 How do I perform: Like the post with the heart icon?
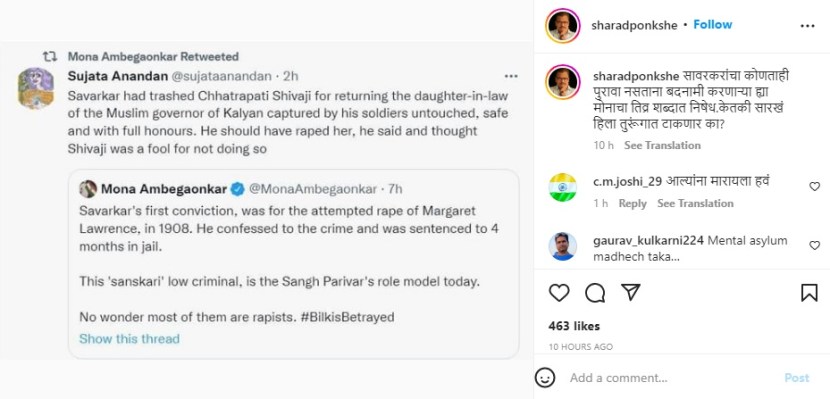click(x=559, y=293)
